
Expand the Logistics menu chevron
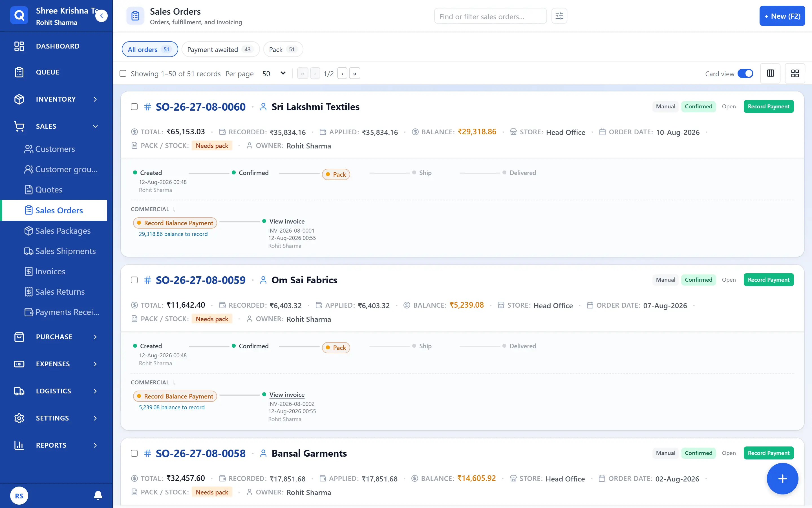(95, 391)
